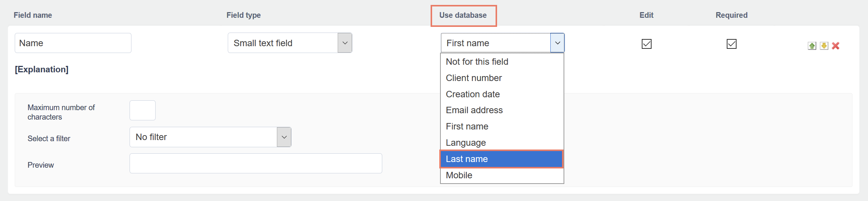The width and height of the screenshot is (868, 201).
Task: Delete the Name field with red X
Action: pos(836,46)
